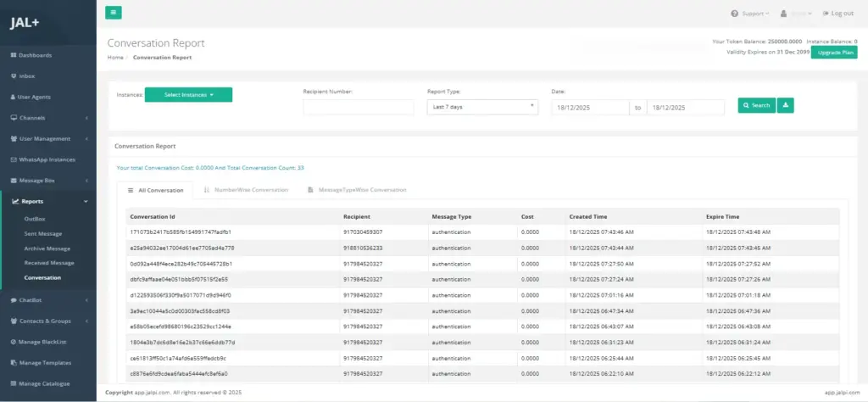This screenshot has height=402, width=868.
Task: Click the Recipient Number input field
Action: (x=359, y=108)
